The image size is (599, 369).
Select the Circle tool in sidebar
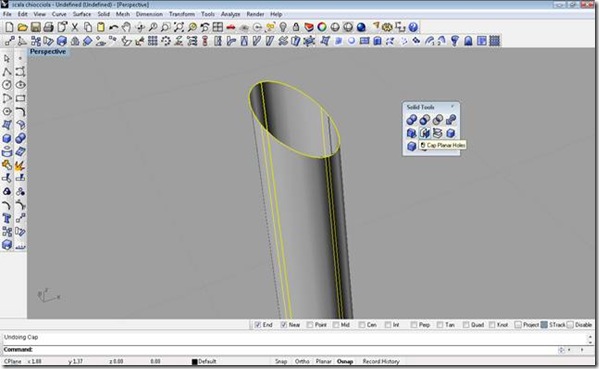pos(6,85)
